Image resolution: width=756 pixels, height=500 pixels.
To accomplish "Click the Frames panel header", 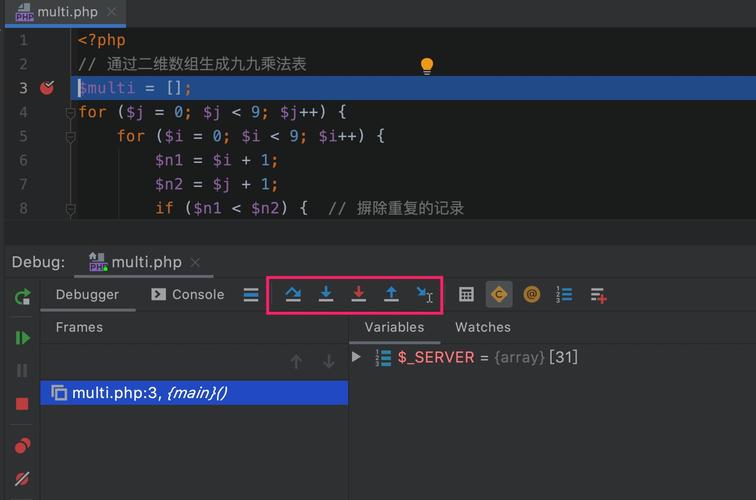I will [79, 327].
